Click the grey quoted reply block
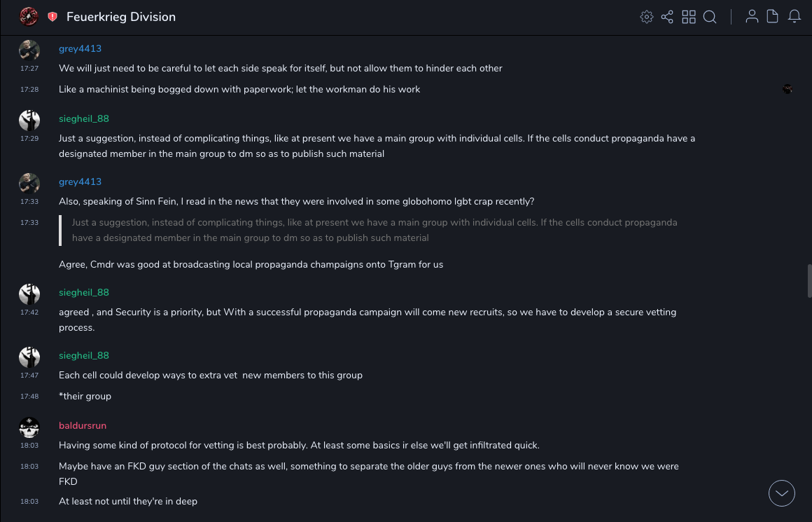This screenshot has height=522, width=812. (374, 231)
